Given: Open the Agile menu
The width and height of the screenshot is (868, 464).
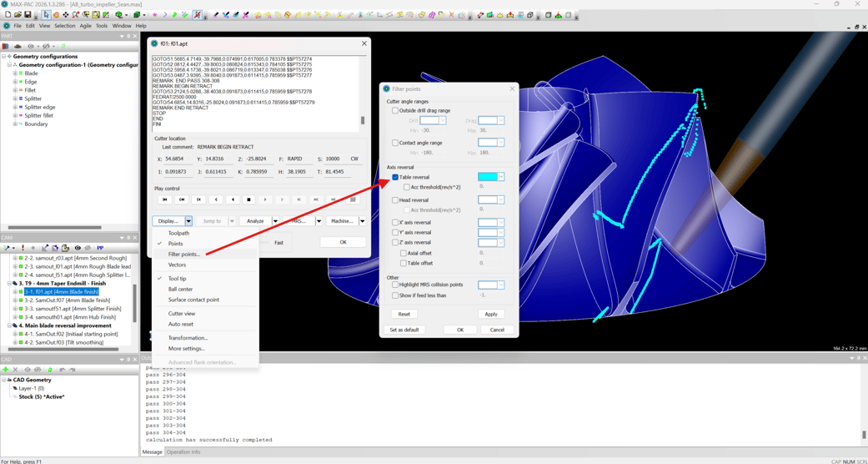Looking at the screenshot, I should tap(85, 26).
